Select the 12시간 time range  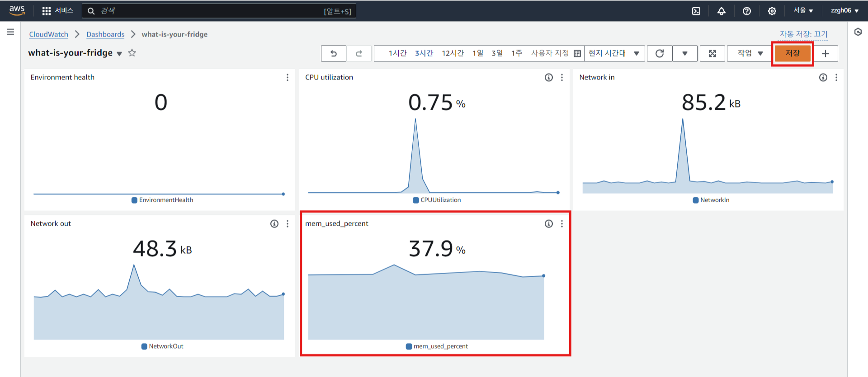[453, 53]
